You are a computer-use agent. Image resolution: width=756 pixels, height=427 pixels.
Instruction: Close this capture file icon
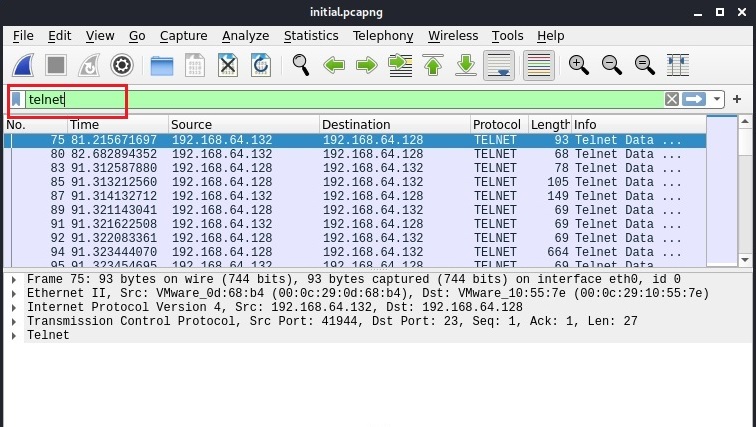(228, 65)
